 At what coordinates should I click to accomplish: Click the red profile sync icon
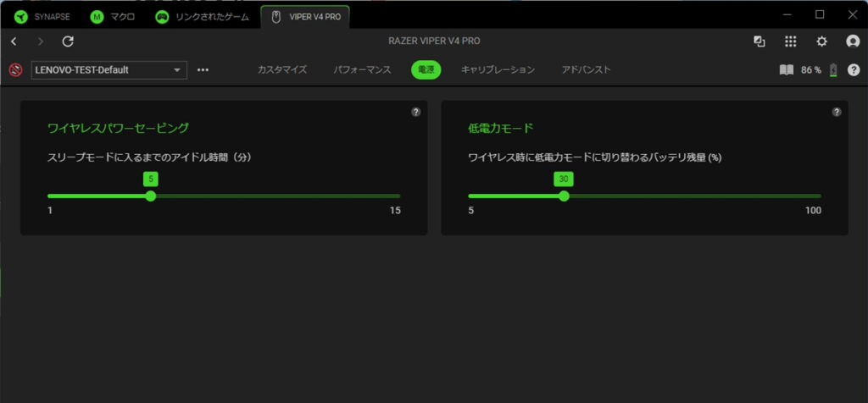(14, 70)
